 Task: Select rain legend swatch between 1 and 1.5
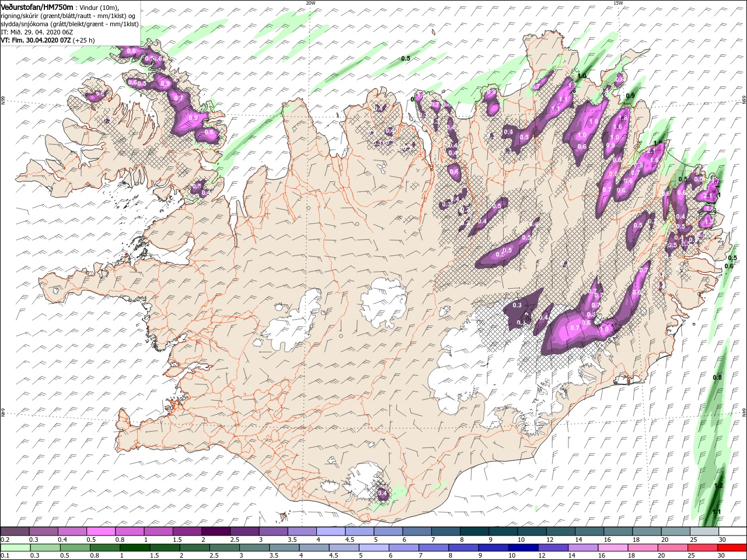135,548
